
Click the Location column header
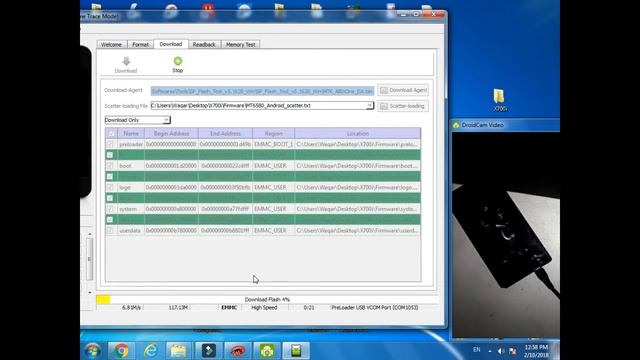click(x=358, y=133)
